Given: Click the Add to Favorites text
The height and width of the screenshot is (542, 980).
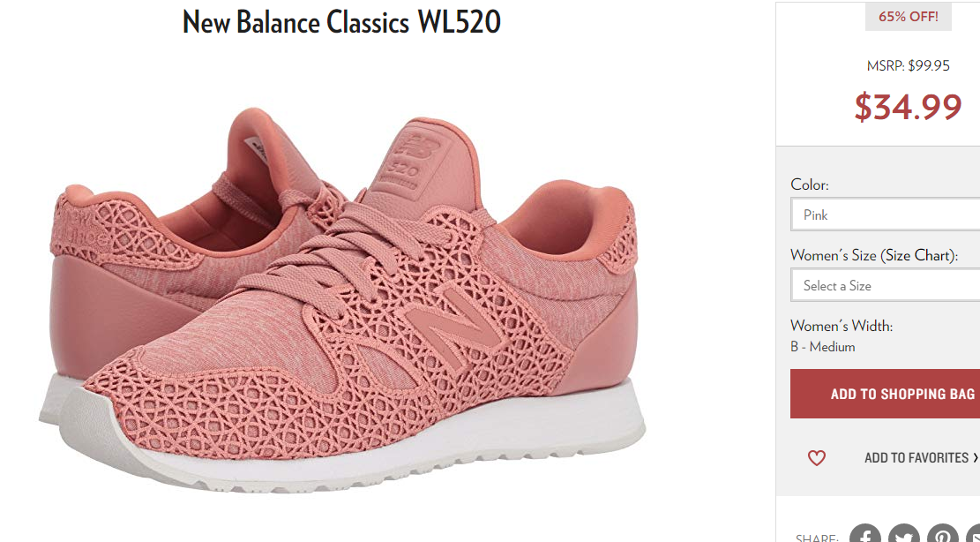Looking at the screenshot, I should click(x=916, y=457).
